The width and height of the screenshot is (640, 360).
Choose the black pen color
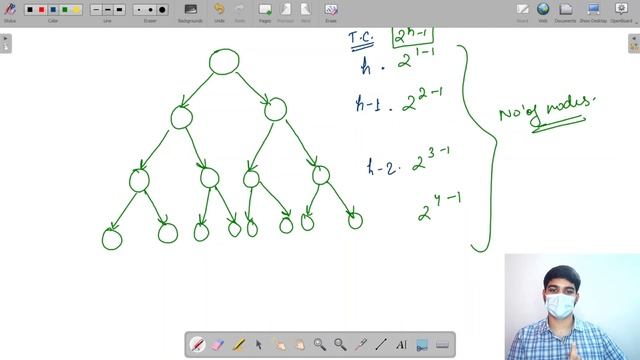pos(30,9)
